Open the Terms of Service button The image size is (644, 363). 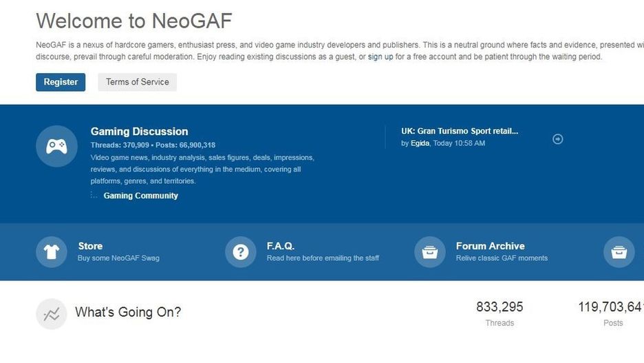[x=137, y=82]
